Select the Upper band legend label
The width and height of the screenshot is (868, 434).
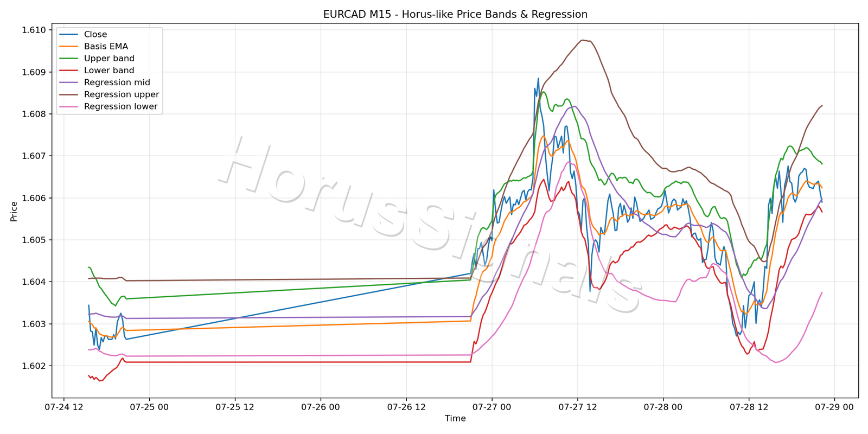pos(109,59)
